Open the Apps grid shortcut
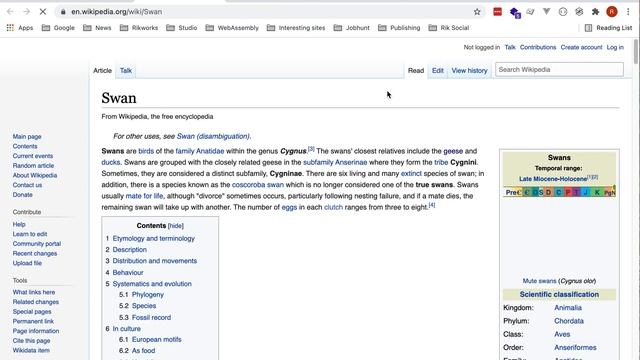The width and height of the screenshot is (640, 360). click(x=20, y=28)
